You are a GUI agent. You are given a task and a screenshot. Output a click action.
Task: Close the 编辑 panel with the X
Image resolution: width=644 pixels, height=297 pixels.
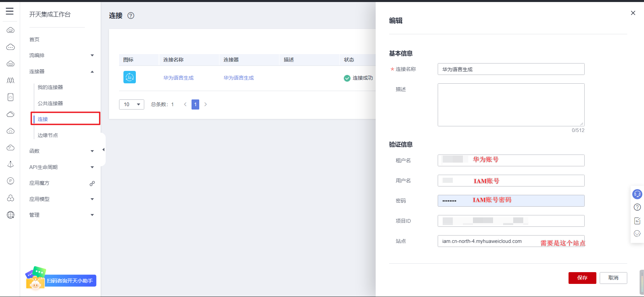pyautogui.click(x=633, y=13)
